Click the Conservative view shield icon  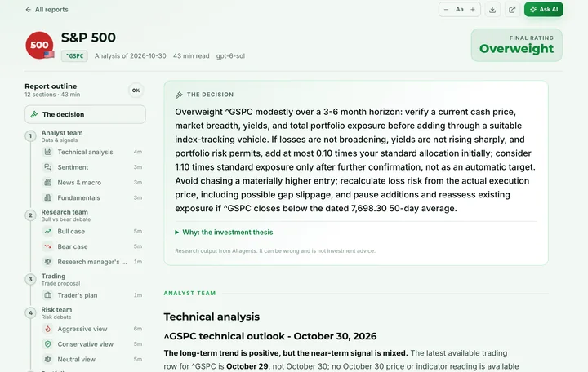tap(47, 344)
